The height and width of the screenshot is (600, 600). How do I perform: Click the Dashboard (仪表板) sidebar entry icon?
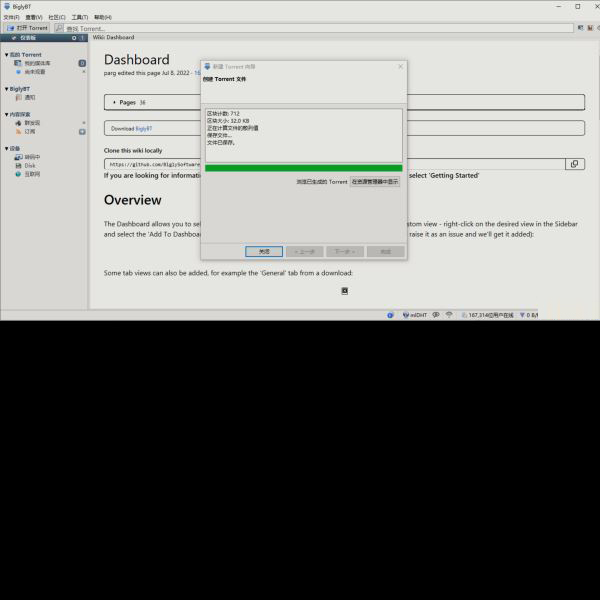(x=14, y=38)
